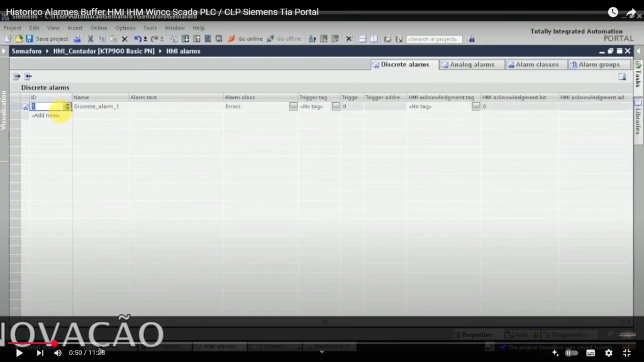This screenshot has width=644, height=362.
Task: Split editor space horizontally
Action: [x=362, y=39]
